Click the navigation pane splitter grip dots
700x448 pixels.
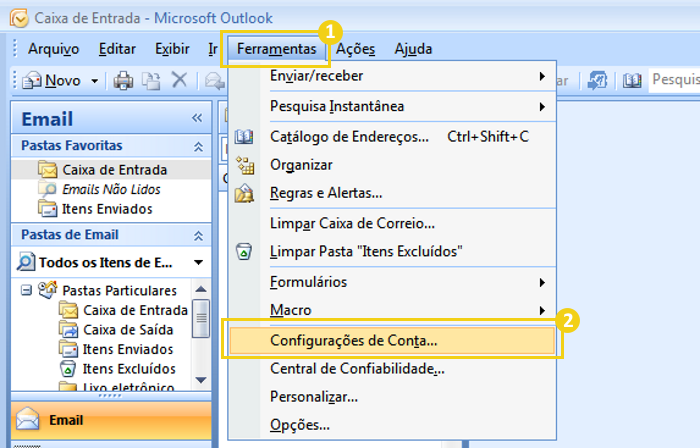[109, 396]
